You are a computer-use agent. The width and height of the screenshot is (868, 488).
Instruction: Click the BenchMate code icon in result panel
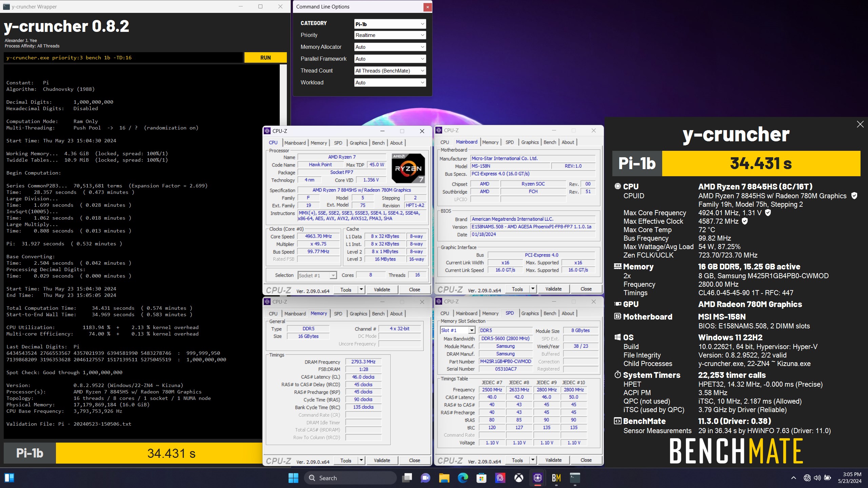pos(618,421)
